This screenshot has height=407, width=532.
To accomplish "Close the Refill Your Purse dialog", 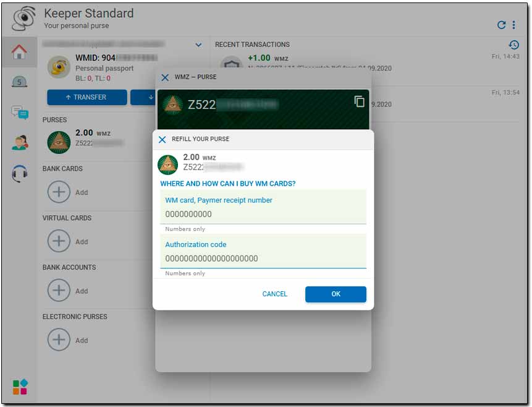I will pyautogui.click(x=162, y=139).
